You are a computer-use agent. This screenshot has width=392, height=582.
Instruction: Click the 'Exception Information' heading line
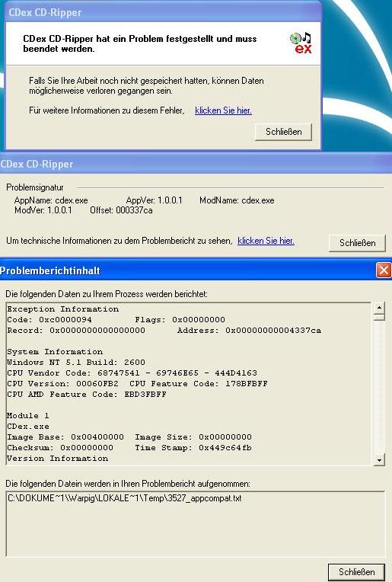(x=63, y=309)
